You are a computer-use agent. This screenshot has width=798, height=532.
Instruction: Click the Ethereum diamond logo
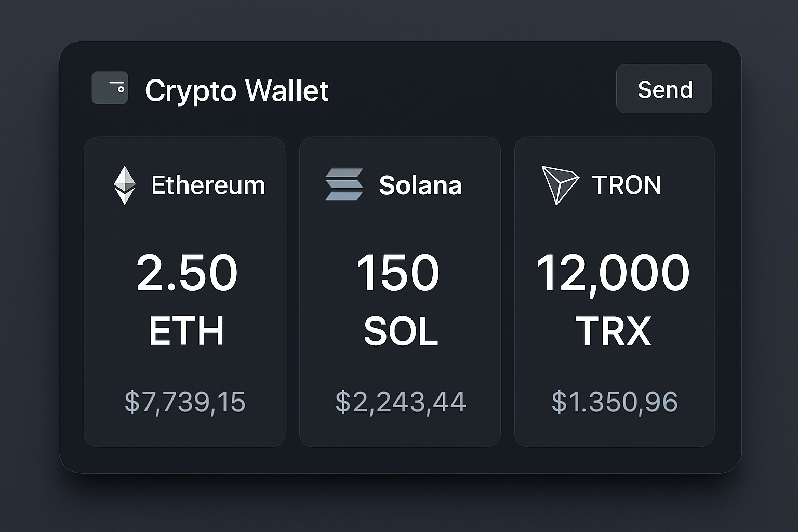(x=125, y=185)
